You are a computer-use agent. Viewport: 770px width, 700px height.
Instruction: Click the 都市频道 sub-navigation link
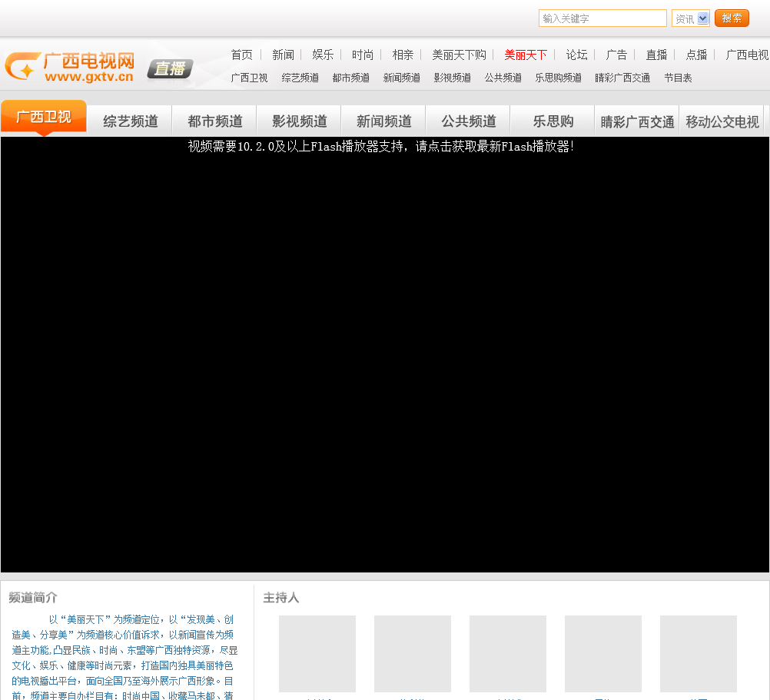coord(351,78)
